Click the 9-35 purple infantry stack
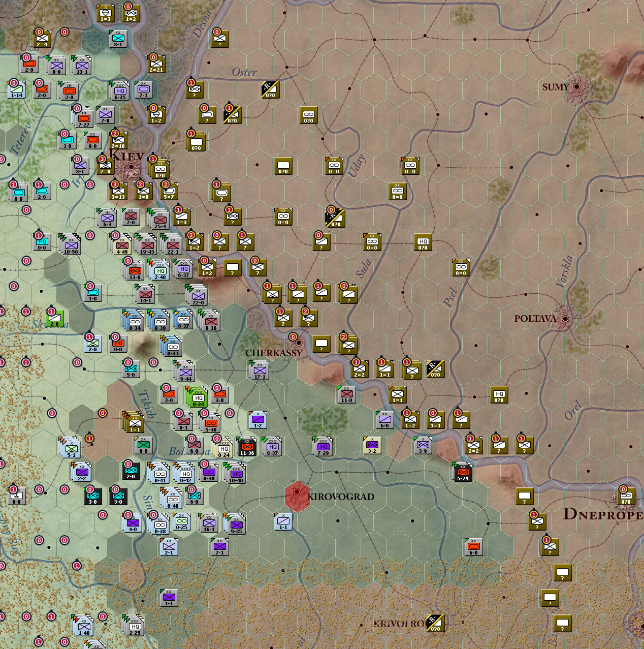This screenshot has height=649, width=644. 235,525
